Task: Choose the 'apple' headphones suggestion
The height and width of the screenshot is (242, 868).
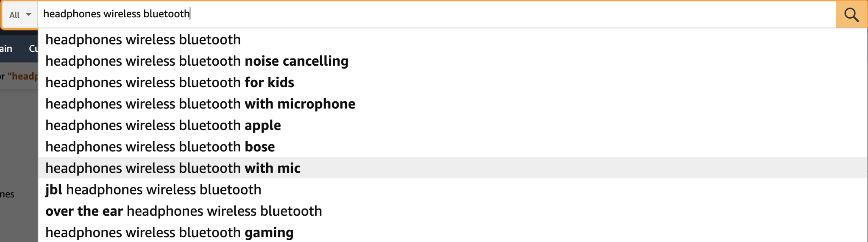Action: coord(452,125)
